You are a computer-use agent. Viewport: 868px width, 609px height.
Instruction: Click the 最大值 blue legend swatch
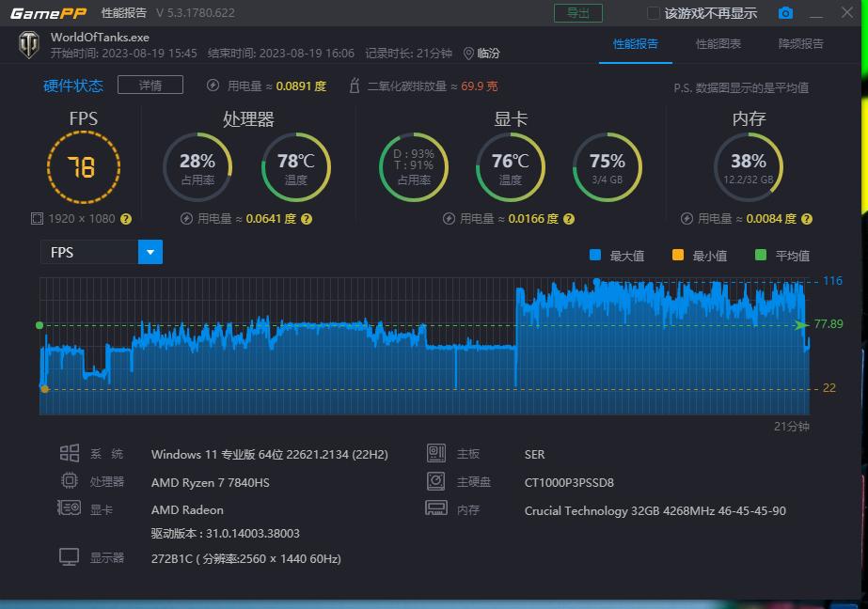595,255
